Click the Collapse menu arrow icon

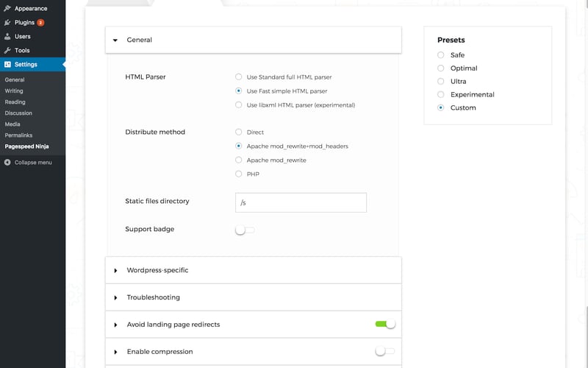click(7, 162)
